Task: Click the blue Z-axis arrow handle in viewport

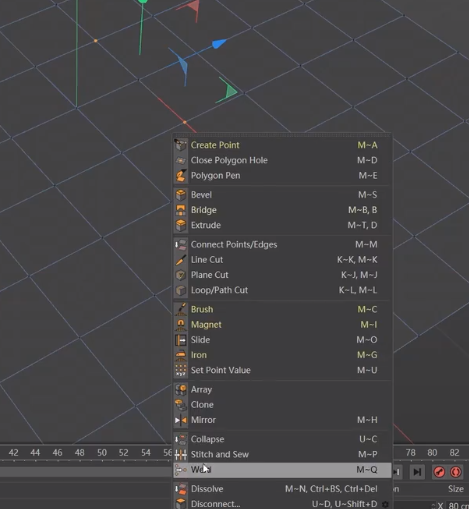Action: click(219, 44)
